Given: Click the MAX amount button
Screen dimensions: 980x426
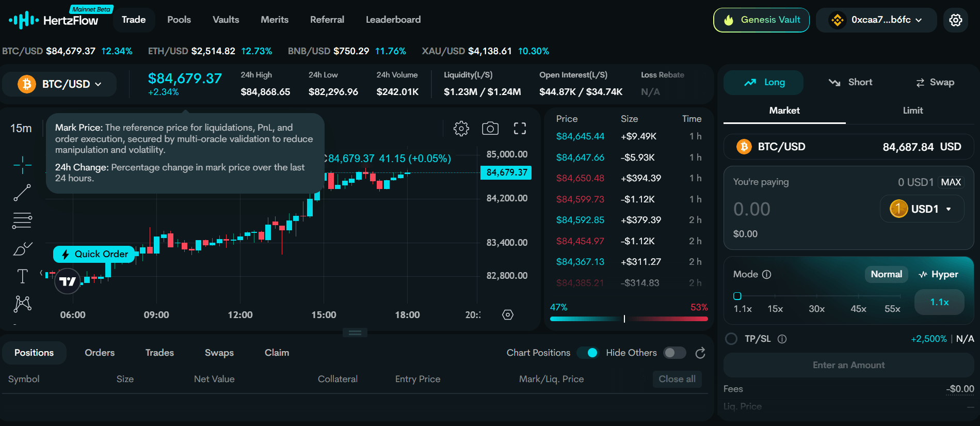Looking at the screenshot, I should tap(951, 182).
